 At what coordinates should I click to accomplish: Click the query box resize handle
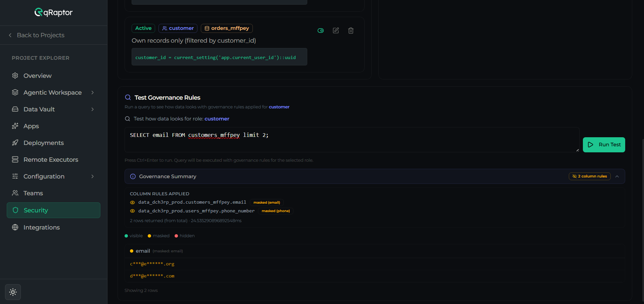pyautogui.click(x=578, y=150)
